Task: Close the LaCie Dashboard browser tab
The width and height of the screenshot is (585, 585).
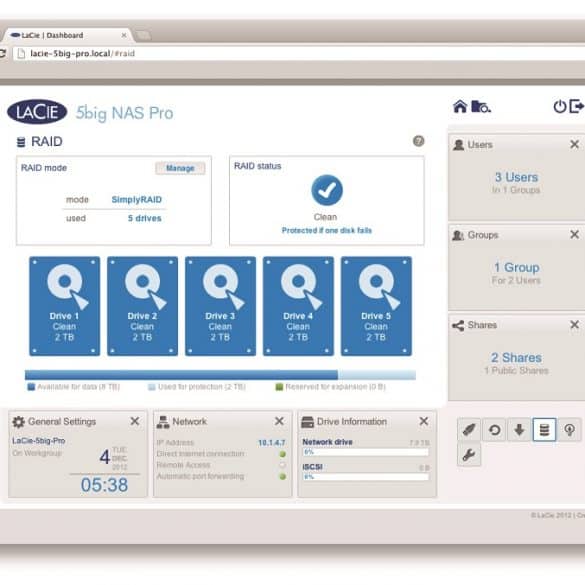Action: tap(124, 35)
